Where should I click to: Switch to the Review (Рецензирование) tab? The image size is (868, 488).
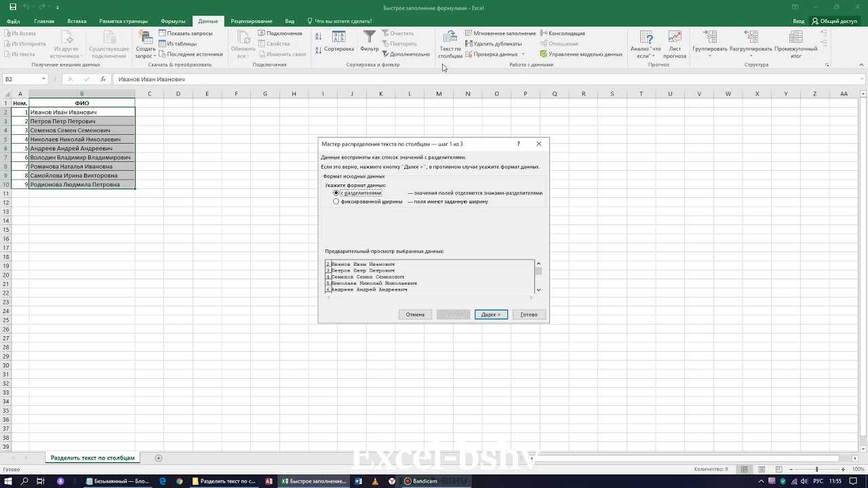tap(252, 21)
